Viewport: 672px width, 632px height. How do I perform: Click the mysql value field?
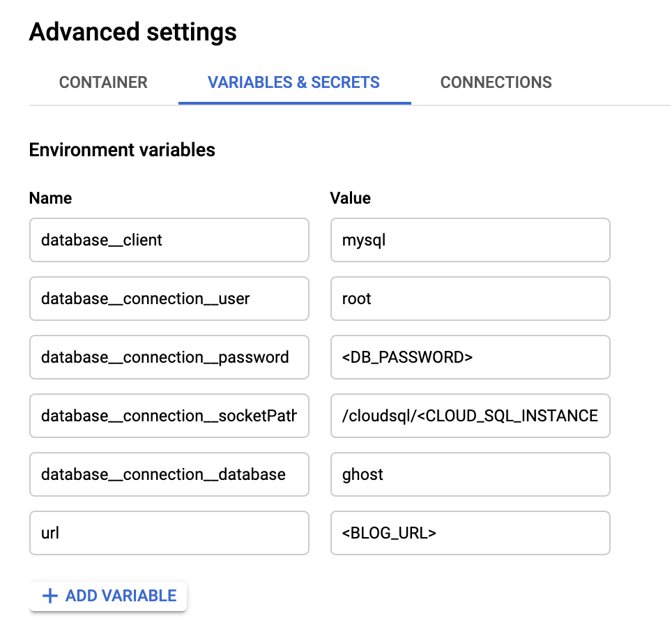[x=470, y=240]
